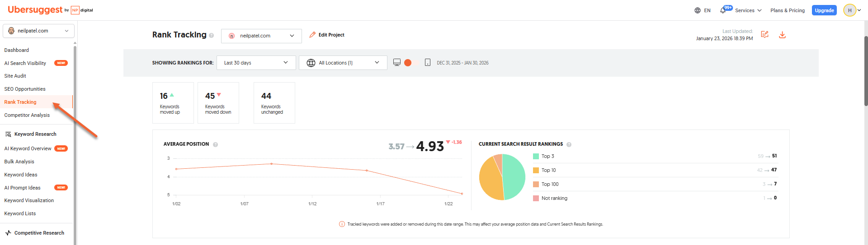This screenshot has height=245, width=868.
Task: Open Competitor Analysis
Action: point(27,115)
